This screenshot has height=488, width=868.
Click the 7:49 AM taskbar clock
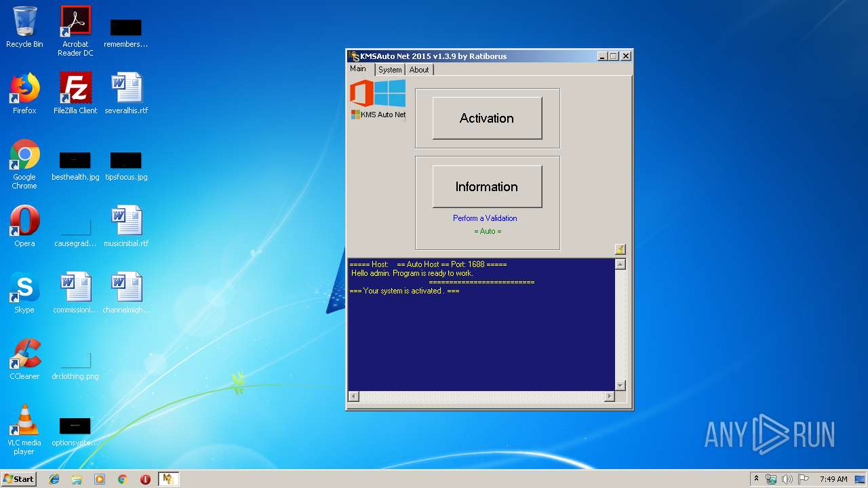click(833, 479)
